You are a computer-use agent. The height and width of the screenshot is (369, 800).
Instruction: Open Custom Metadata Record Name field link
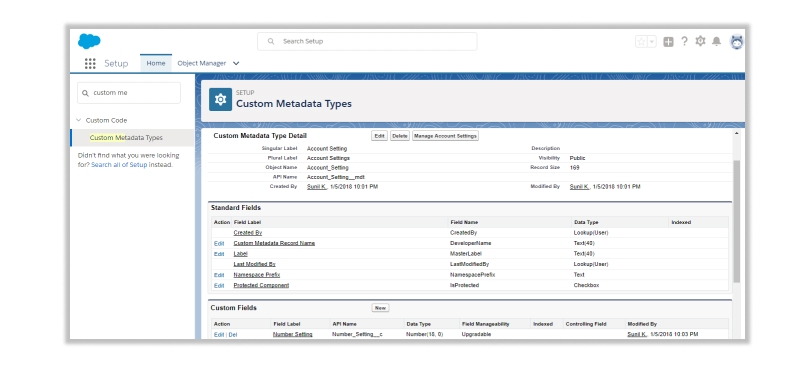coord(274,243)
